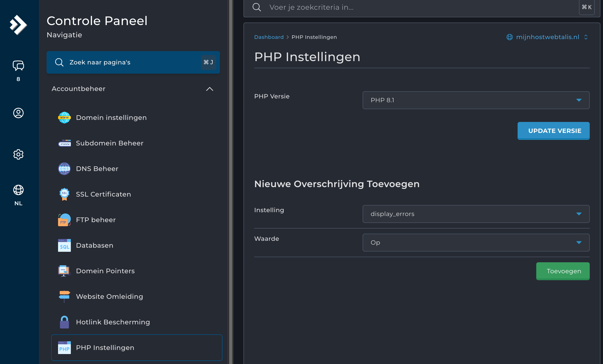The width and height of the screenshot is (603, 364).
Task: Open the Instelling display_errors dropdown
Action: point(476,214)
